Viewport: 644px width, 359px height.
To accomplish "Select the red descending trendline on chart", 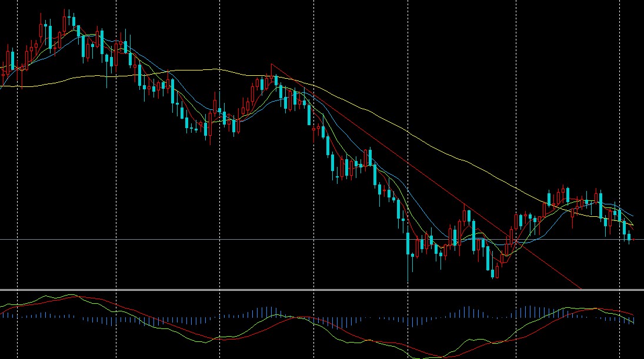I will click(x=425, y=176).
